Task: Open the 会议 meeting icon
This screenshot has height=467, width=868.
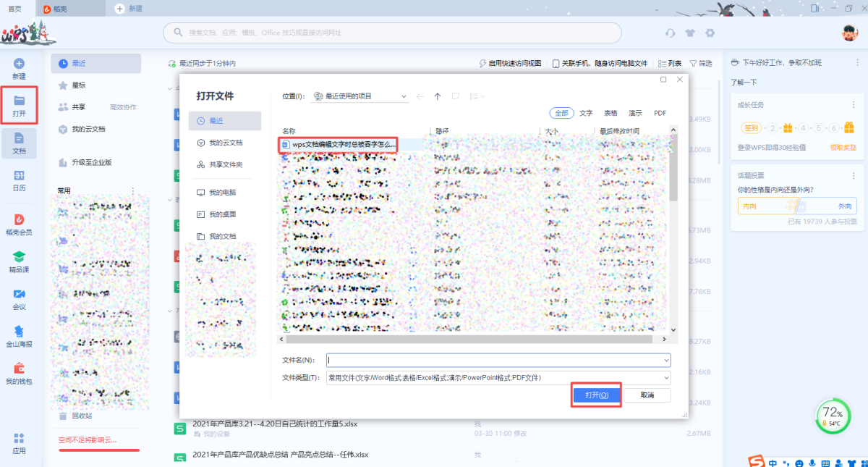Action: [20, 294]
